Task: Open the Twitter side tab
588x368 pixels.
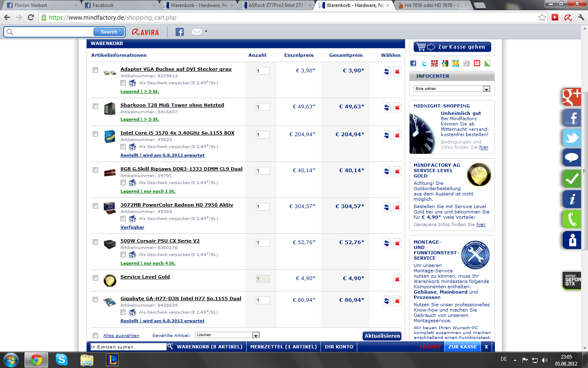Action: pos(572,138)
